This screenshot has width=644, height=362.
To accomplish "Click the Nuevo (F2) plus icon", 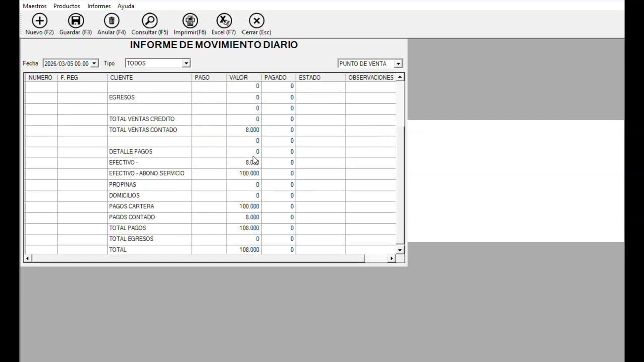I will click(x=39, y=21).
